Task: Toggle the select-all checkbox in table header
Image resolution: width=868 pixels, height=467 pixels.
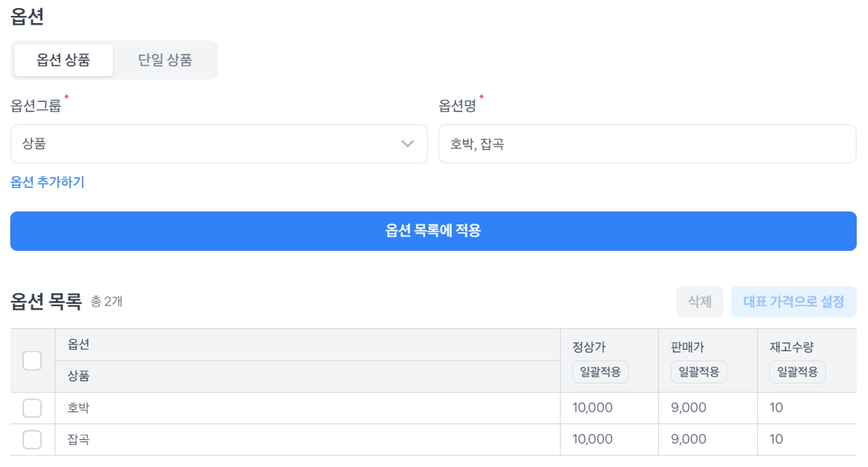Action: 32,361
